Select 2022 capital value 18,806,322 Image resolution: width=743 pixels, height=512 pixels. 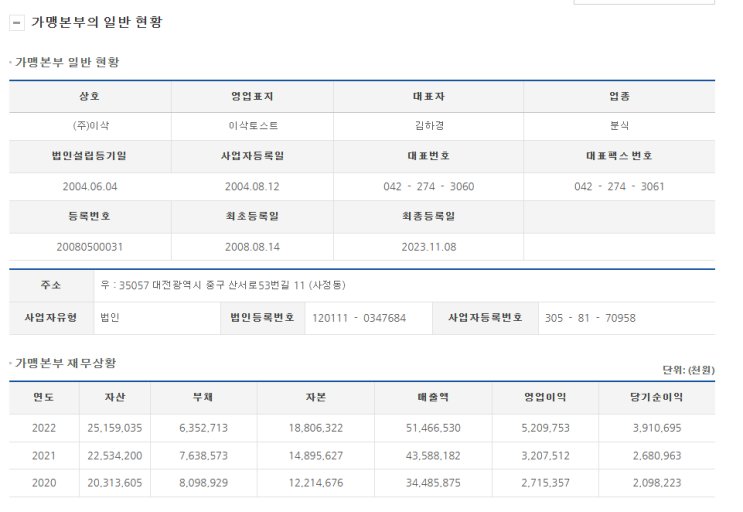coord(316,428)
